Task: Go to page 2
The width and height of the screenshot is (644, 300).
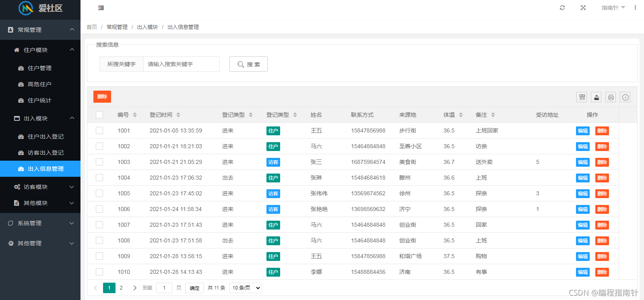Action: click(121, 288)
